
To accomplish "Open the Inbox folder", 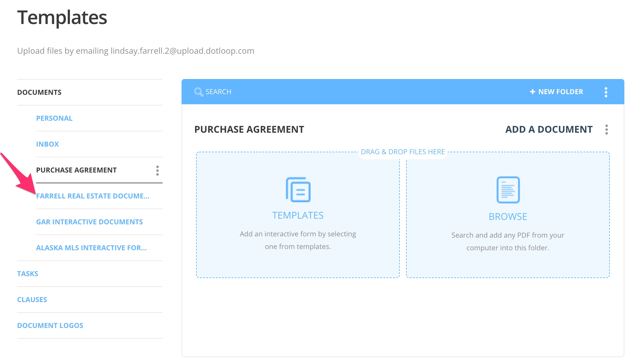I will (47, 144).
